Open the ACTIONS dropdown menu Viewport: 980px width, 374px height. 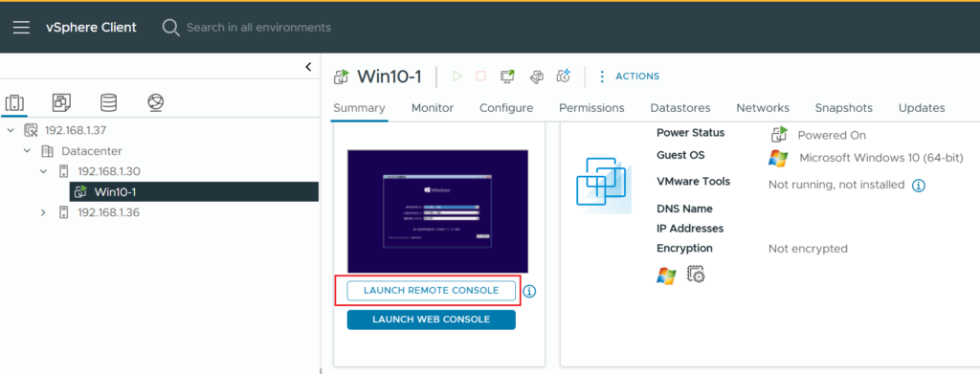tap(629, 77)
